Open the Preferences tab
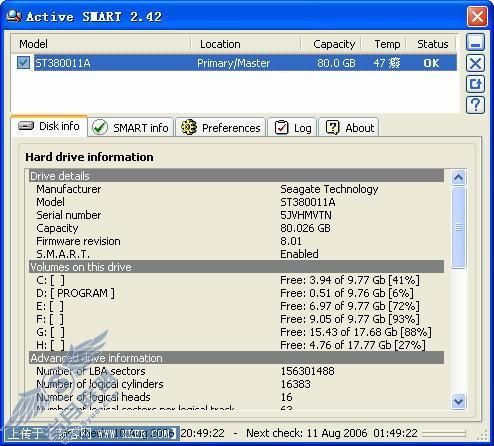The width and height of the screenshot is (494, 446). (x=221, y=128)
